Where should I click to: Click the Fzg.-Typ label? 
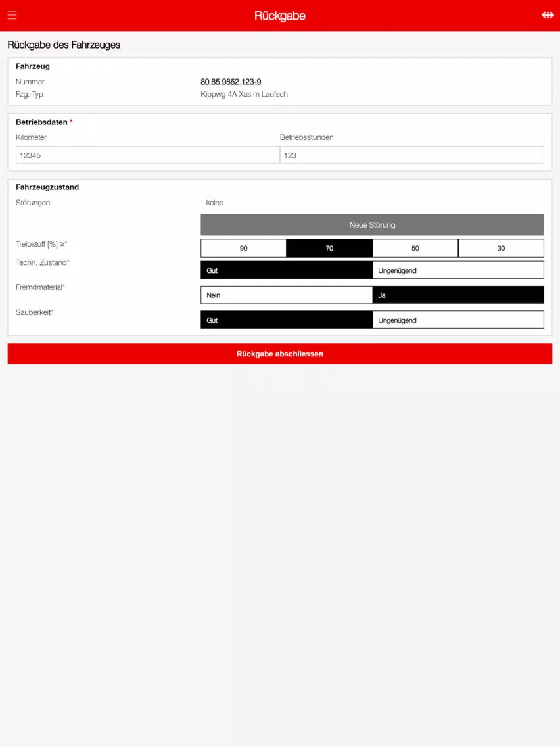click(x=30, y=94)
